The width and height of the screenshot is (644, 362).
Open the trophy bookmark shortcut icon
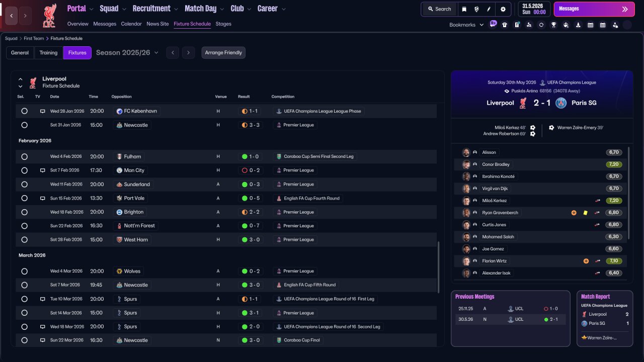tap(553, 25)
